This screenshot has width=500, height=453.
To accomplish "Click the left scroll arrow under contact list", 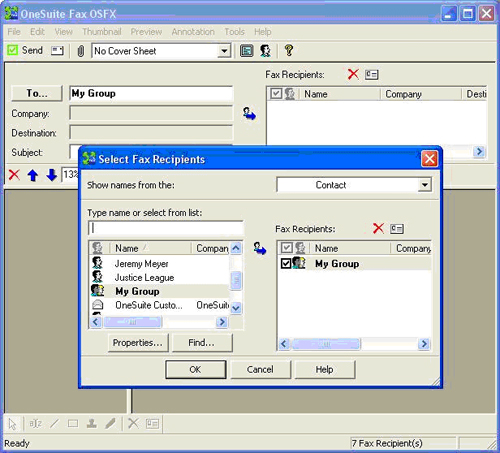I will point(96,322).
